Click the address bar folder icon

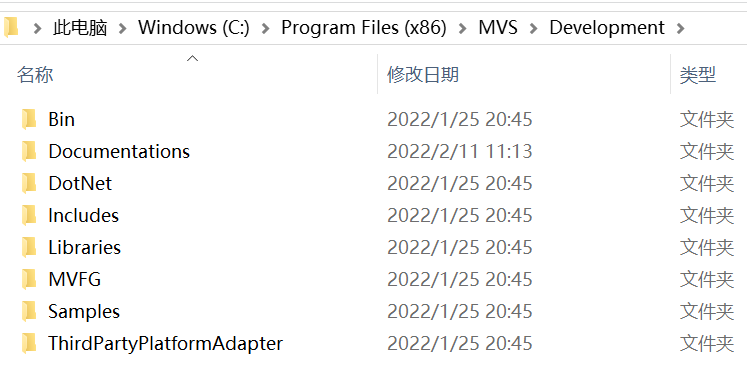tap(10, 27)
